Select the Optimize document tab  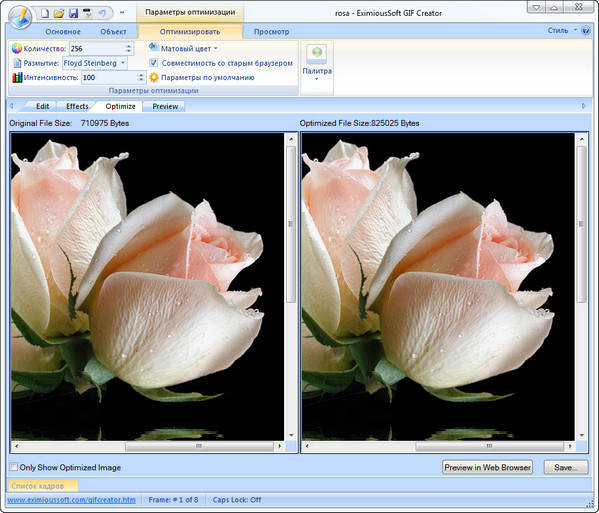click(120, 106)
